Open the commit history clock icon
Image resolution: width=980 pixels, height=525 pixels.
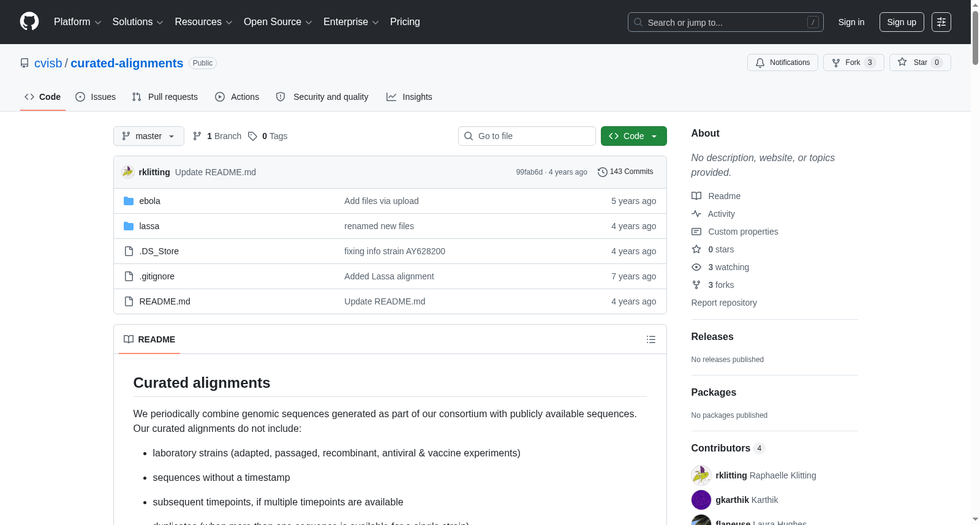pos(603,172)
